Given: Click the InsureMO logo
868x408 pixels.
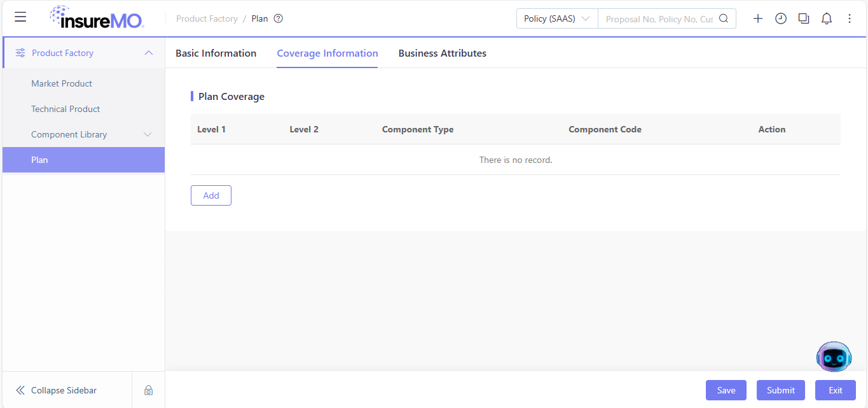Looking at the screenshot, I should 97,17.
